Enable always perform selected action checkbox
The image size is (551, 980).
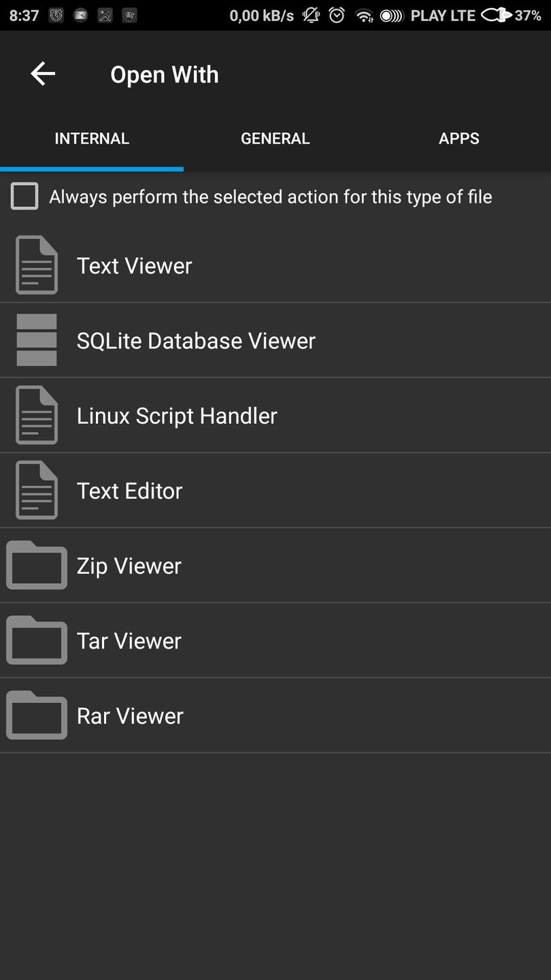pos(24,197)
